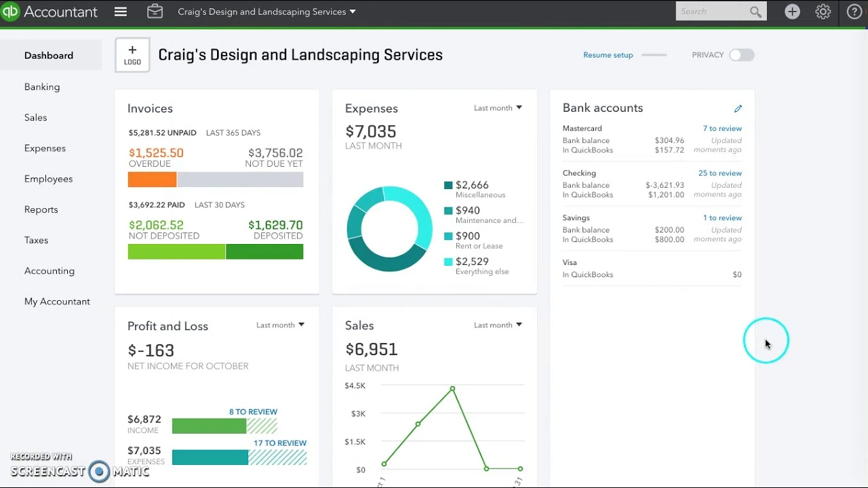Open the company switcher dropdown
Screen dimensions: 868x488
(x=267, y=12)
